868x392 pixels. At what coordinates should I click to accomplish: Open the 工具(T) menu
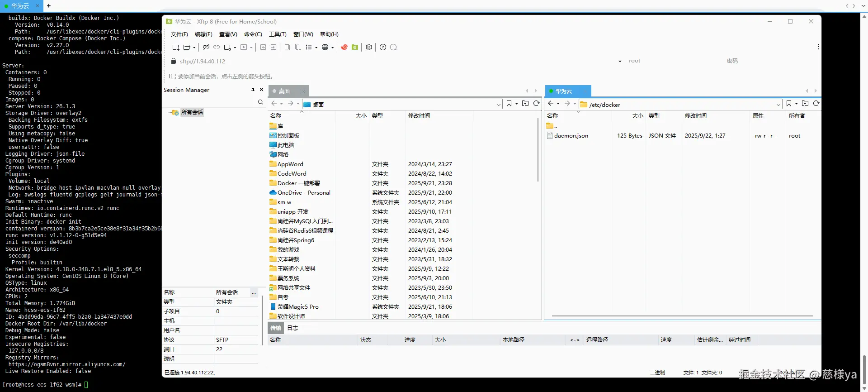click(x=278, y=34)
